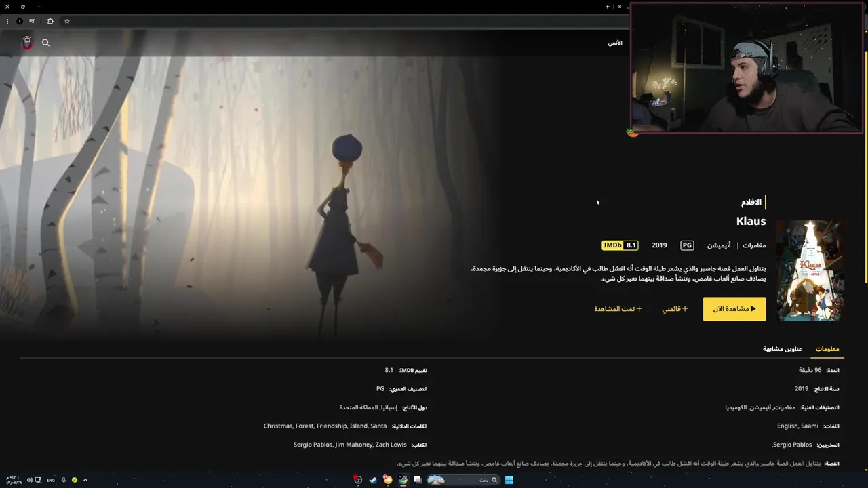Click the Chrome icon in the taskbar
Viewport: 868px width, 488px height.
tap(403, 480)
